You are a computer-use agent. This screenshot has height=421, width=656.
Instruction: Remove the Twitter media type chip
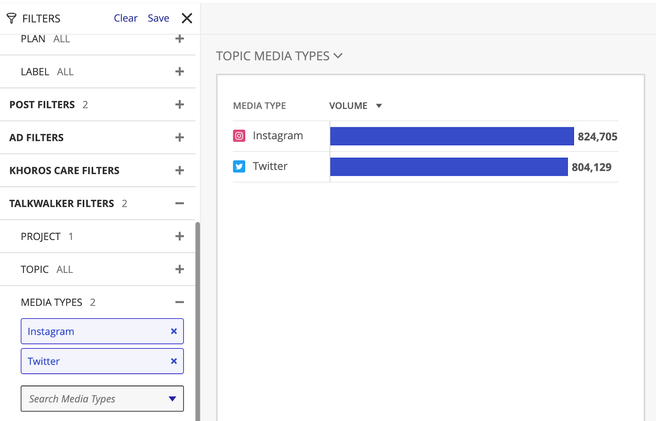pyautogui.click(x=174, y=361)
